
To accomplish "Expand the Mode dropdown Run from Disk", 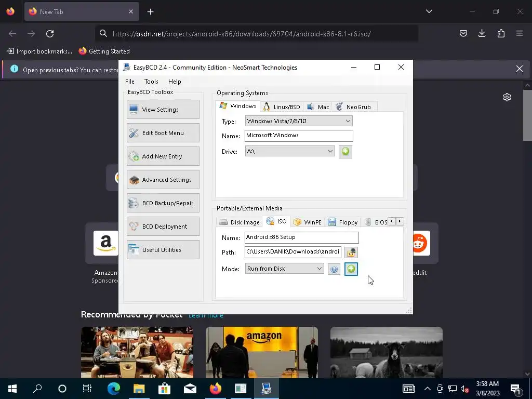I will click(284, 269).
